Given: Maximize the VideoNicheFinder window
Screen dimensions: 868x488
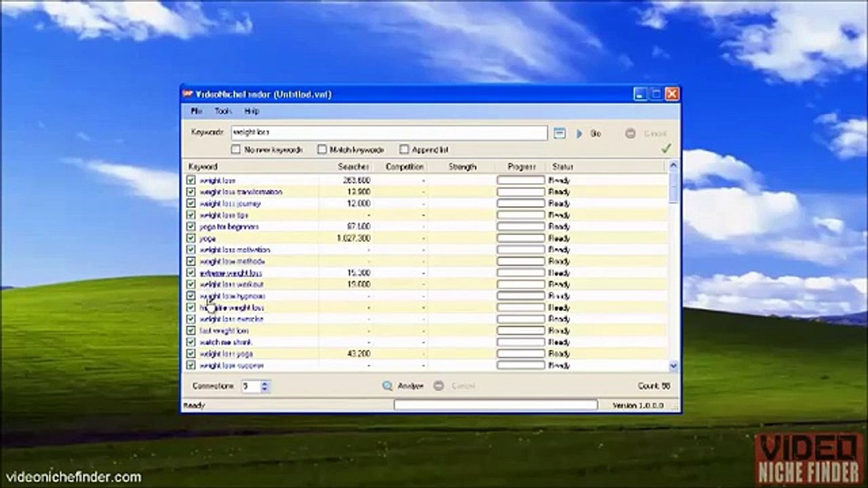Looking at the screenshot, I should pyautogui.click(x=656, y=94).
